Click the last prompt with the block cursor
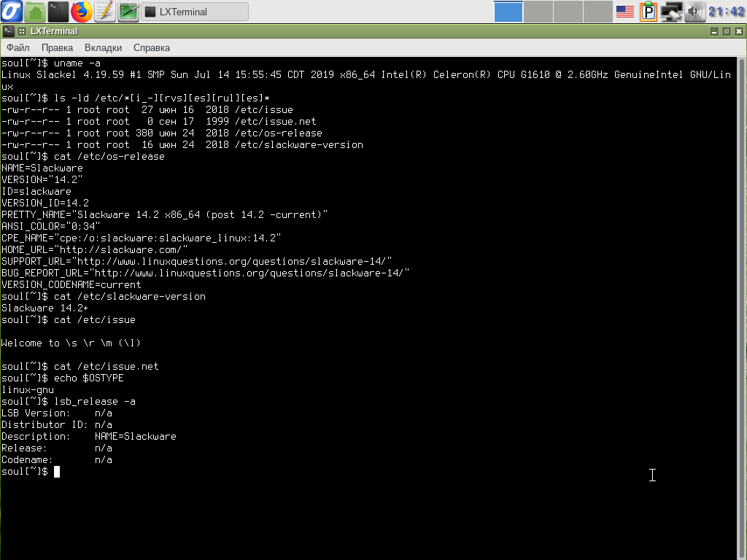The height and width of the screenshot is (560, 747). pyautogui.click(x=31, y=472)
